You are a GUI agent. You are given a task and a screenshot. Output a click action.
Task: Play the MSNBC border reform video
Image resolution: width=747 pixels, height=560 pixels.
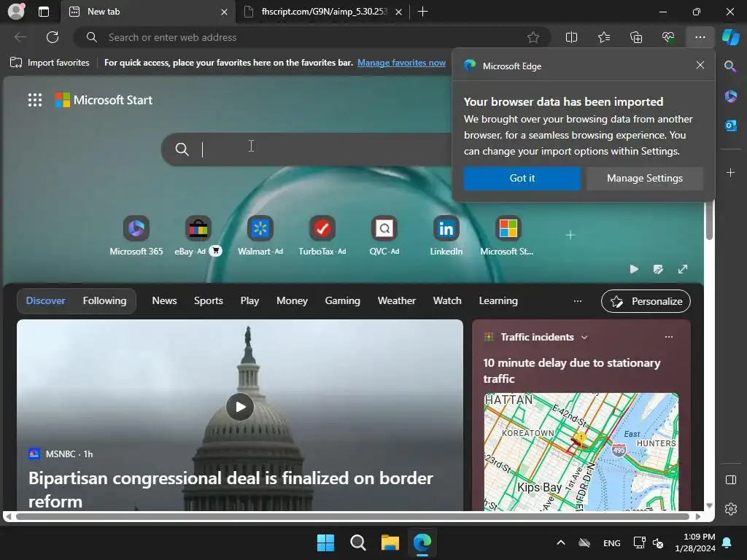pos(239,407)
